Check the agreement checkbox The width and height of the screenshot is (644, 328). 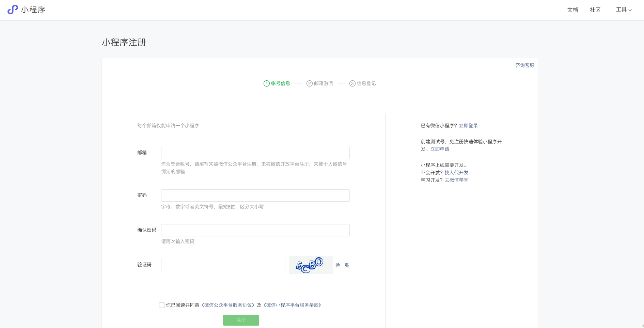[162, 305]
